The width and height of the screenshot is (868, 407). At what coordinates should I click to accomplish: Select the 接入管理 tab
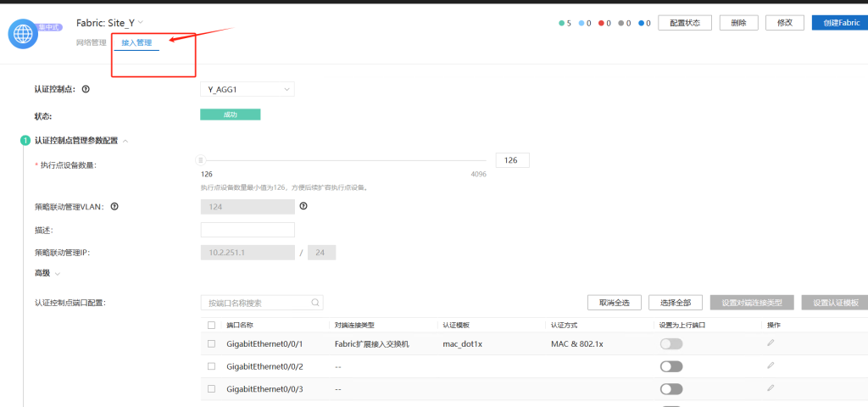136,42
